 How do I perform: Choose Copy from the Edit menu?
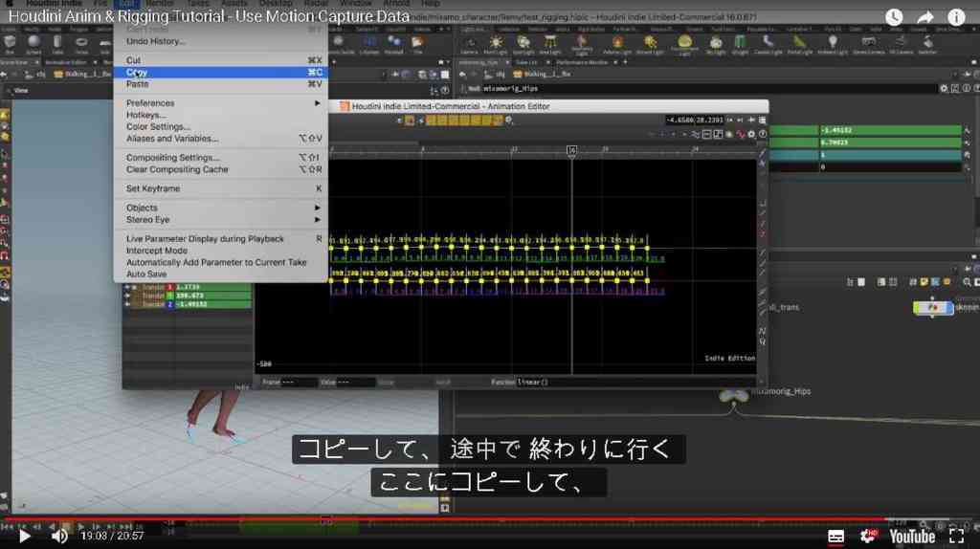pos(220,73)
